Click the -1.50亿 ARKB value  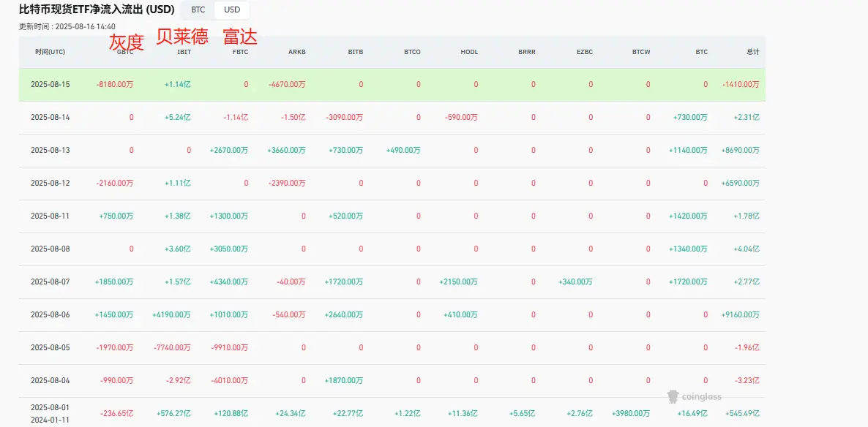point(293,117)
